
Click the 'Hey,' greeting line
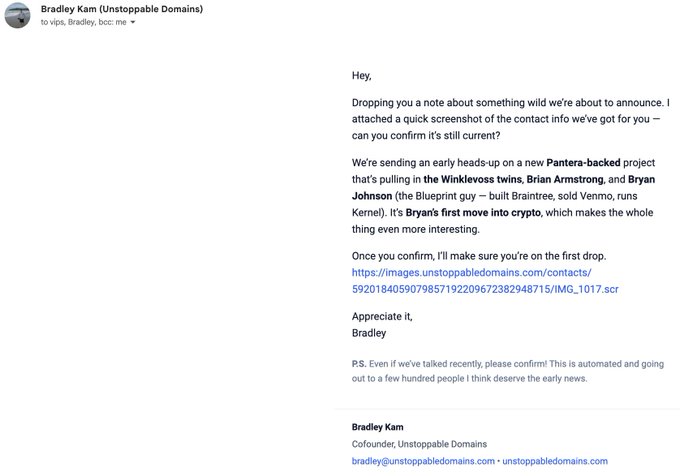[x=362, y=75]
